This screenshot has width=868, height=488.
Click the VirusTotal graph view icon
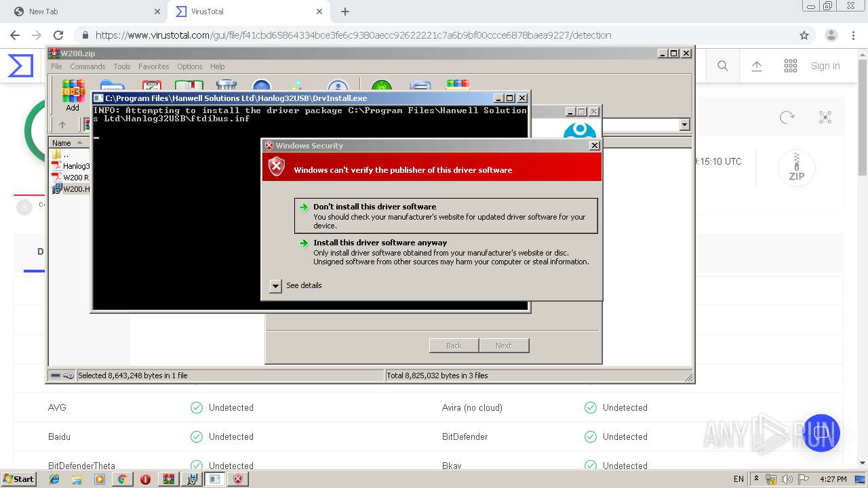(825, 117)
